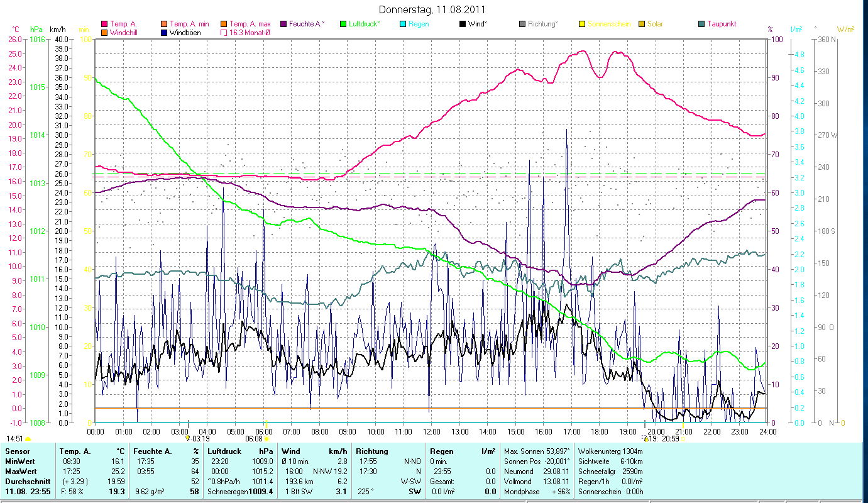Click the Sonnenschein legend label
868x503 pixels.
610,24
